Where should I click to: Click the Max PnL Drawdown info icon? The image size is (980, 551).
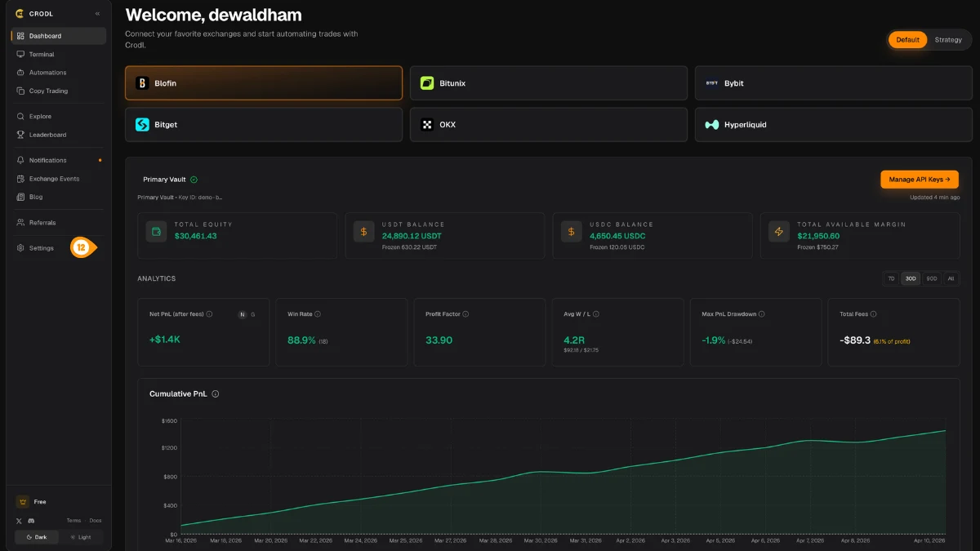(x=761, y=314)
